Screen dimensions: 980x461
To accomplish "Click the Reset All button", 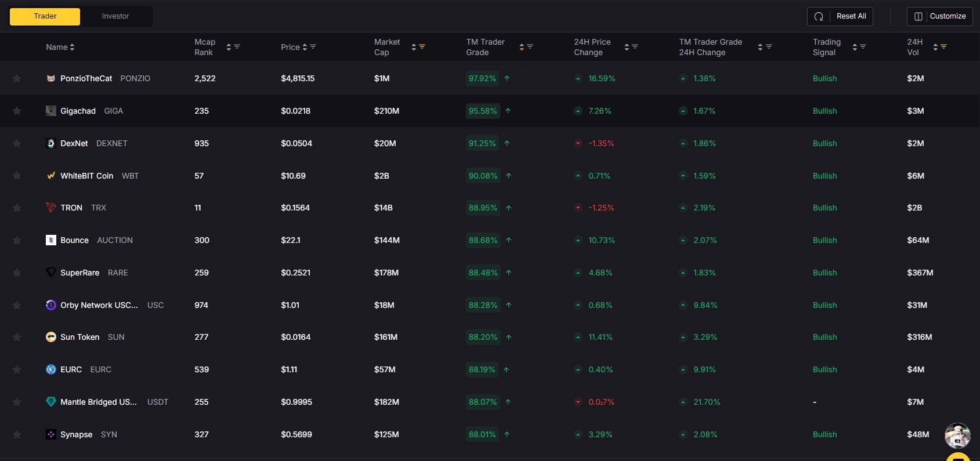I will click(x=840, y=16).
